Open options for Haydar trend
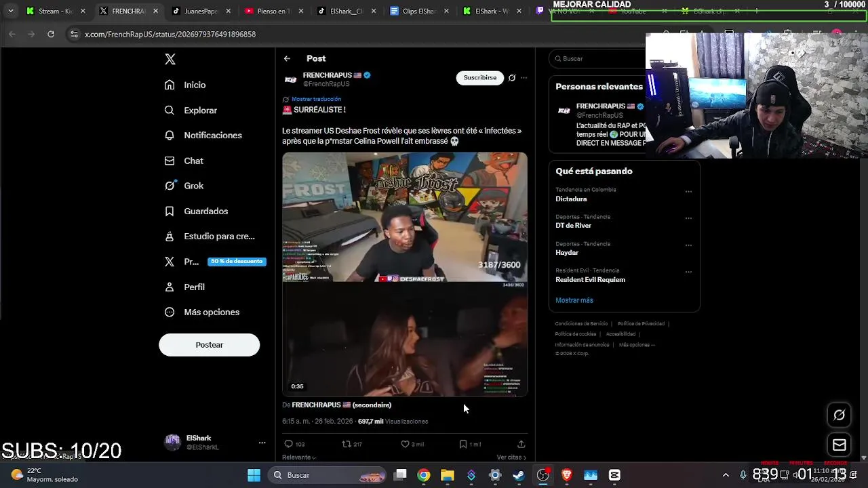The height and width of the screenshot is (488, 868). pos(688,245)
